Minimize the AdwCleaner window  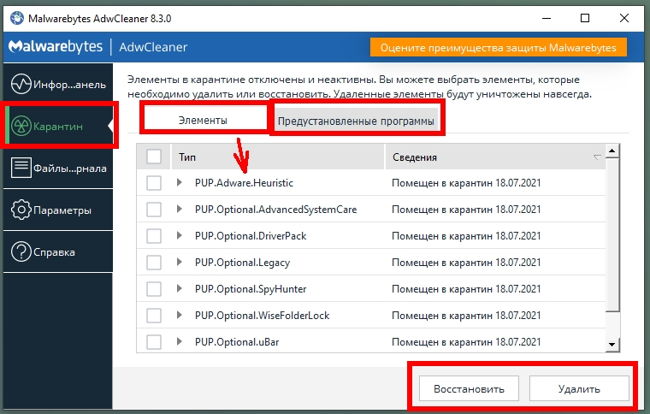pos(546,18)
